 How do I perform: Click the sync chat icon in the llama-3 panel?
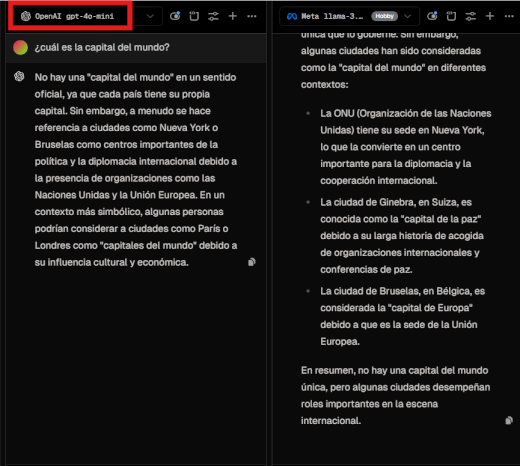click(432, 16)
